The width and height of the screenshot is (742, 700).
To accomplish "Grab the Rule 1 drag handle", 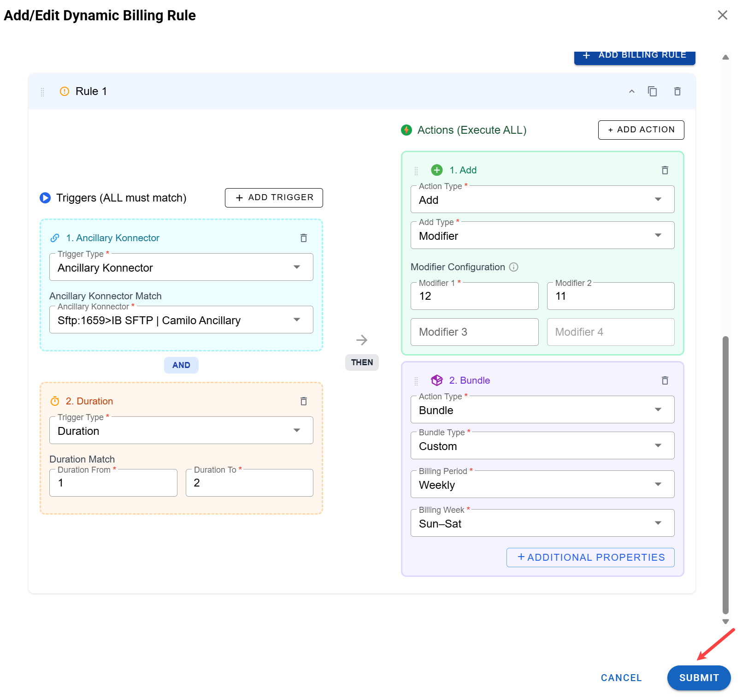I will click(x=42, y=92).
